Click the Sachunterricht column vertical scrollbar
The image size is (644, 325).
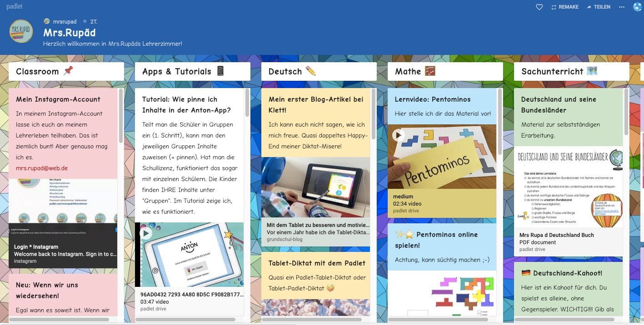click(626, 111)
